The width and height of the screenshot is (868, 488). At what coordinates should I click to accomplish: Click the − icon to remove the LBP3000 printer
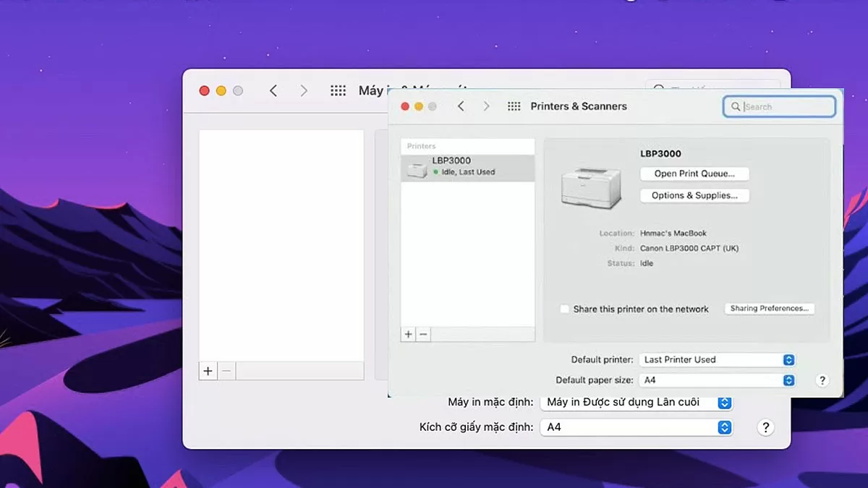pyautogui.click(x=423, y=334)
